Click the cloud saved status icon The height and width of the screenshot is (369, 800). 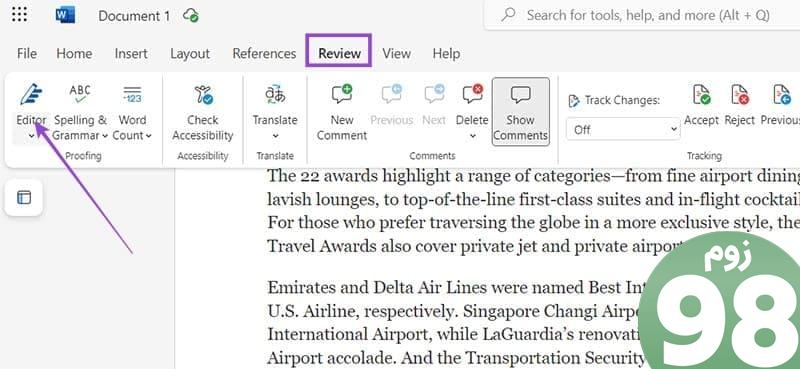(x=191, y=15)
